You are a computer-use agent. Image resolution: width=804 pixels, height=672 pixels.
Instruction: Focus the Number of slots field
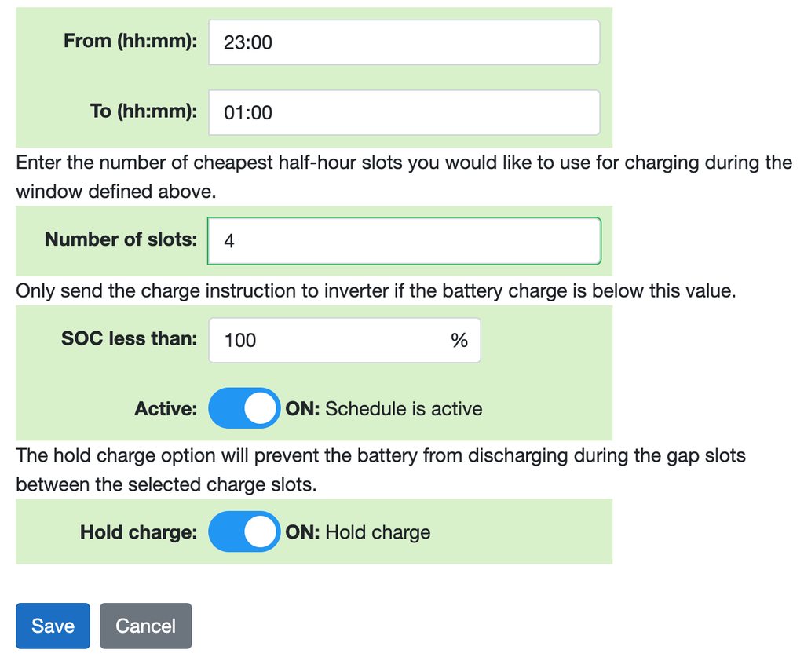[404, 241]
